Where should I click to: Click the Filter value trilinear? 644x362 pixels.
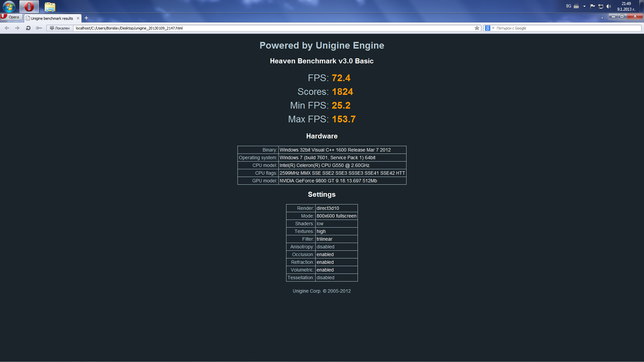coord(336,239)
